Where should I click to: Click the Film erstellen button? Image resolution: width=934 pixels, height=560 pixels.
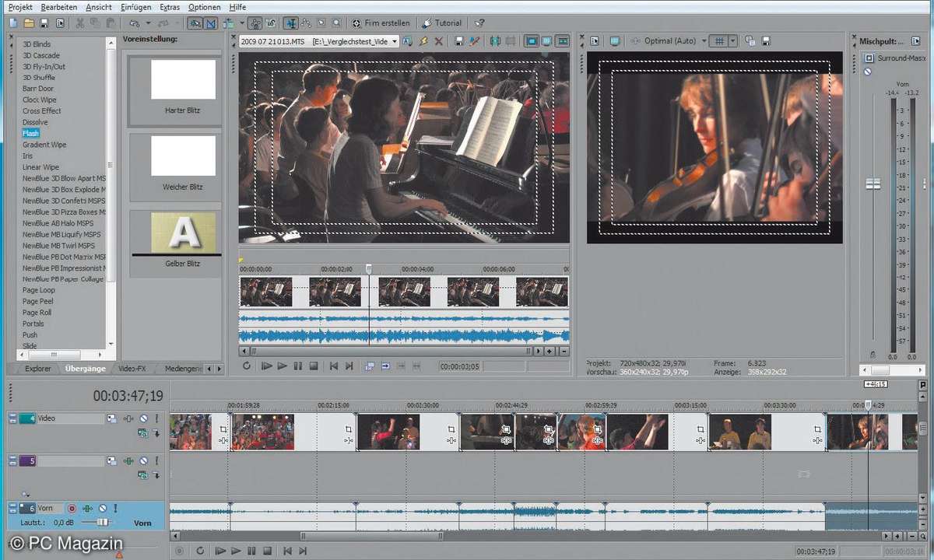click(x=380, y=23)
